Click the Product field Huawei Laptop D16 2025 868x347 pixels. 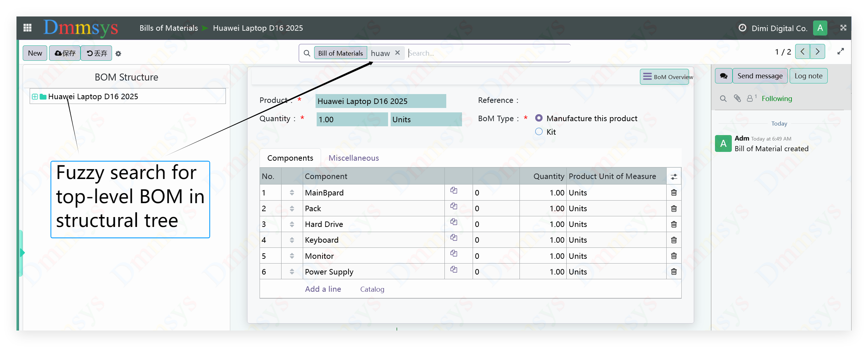point(381,101)
